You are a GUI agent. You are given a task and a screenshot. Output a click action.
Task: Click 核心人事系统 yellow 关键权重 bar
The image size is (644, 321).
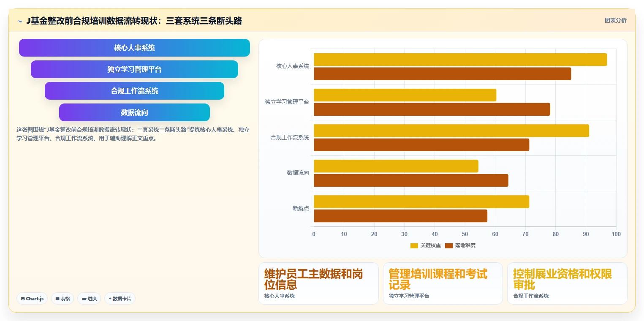click(x=460, y=60)
